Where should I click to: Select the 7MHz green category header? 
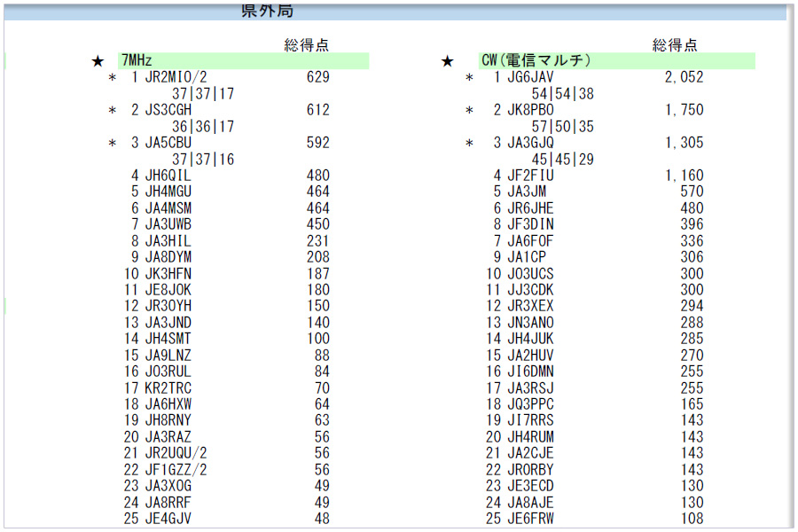(x=243, y=61)
